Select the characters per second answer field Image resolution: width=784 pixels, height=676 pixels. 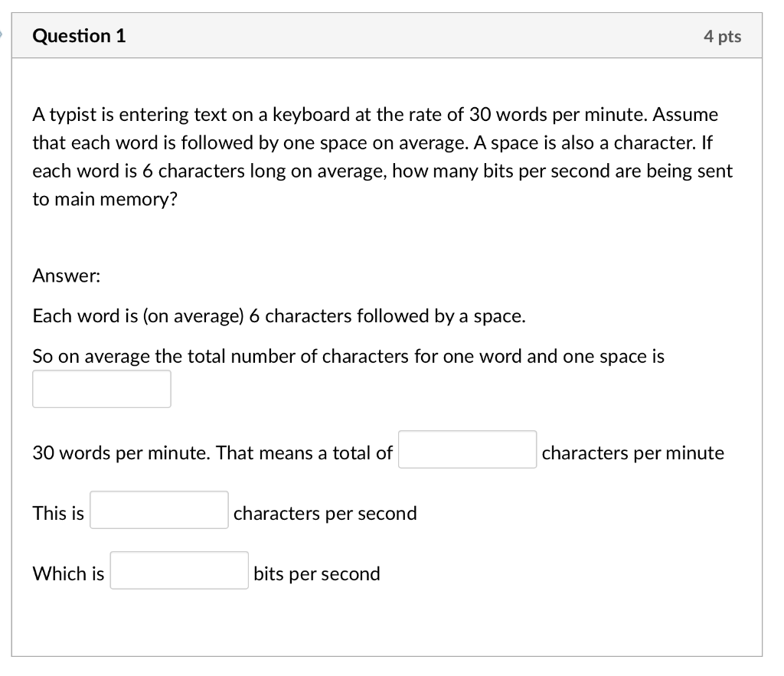tap(159, 510)
